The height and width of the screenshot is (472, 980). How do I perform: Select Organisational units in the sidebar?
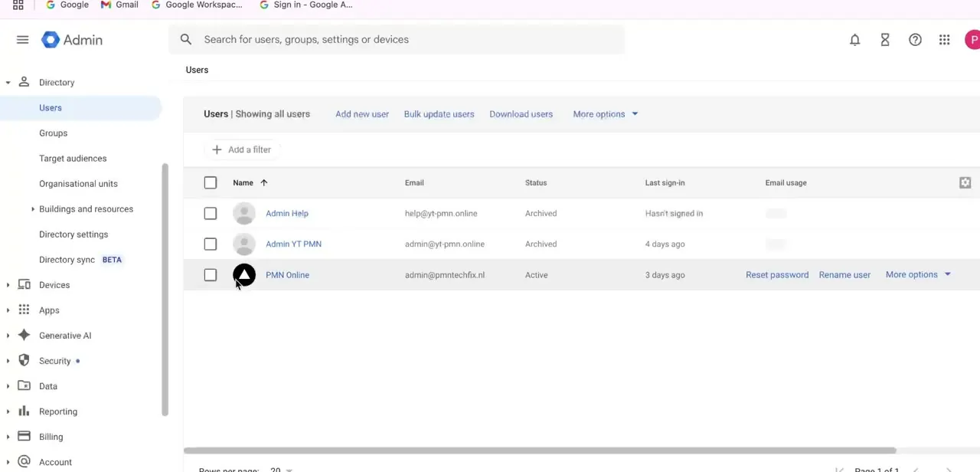coord(78,183)
